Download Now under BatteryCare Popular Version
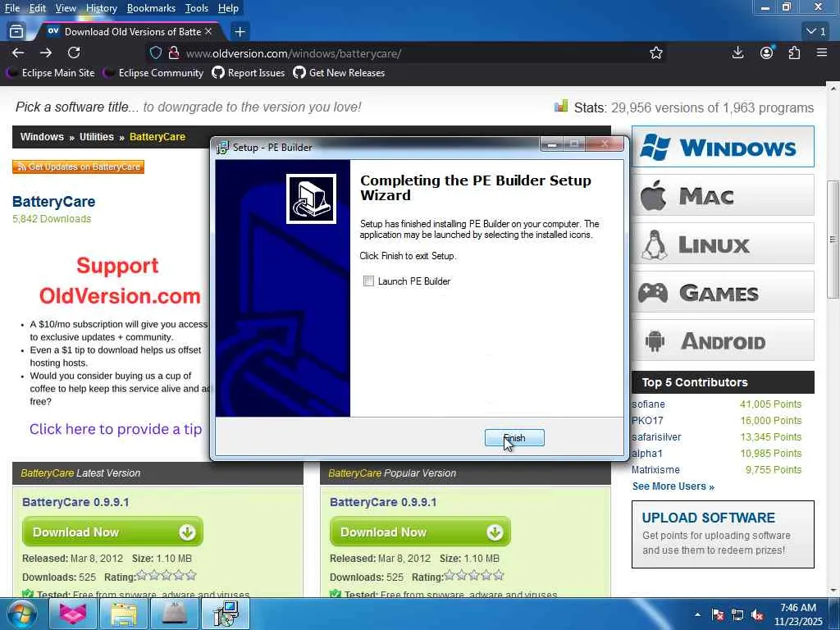The width and height of the screenshot is (840, 630). (x=420, y=532)
